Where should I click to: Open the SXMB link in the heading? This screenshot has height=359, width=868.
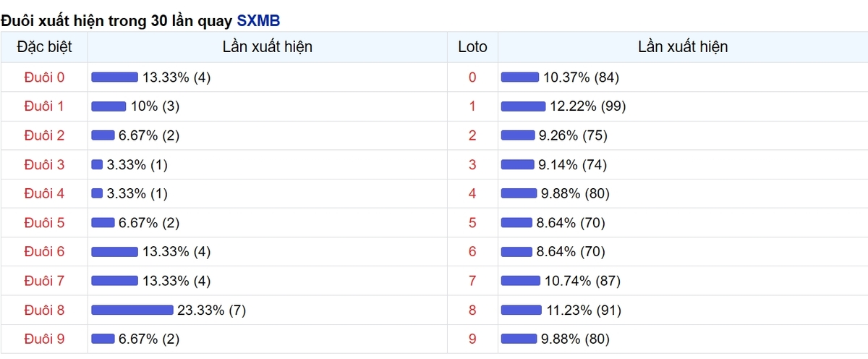[x=258, y=20]
